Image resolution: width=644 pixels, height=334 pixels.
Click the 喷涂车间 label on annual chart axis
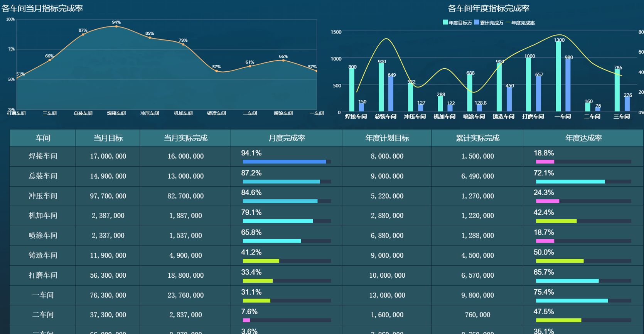(x=474, y=116)
